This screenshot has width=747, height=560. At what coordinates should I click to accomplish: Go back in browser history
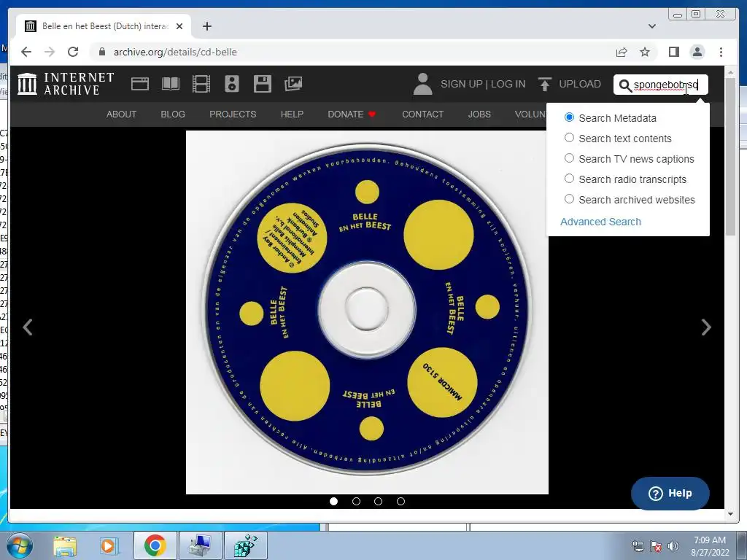pos(26,52)
